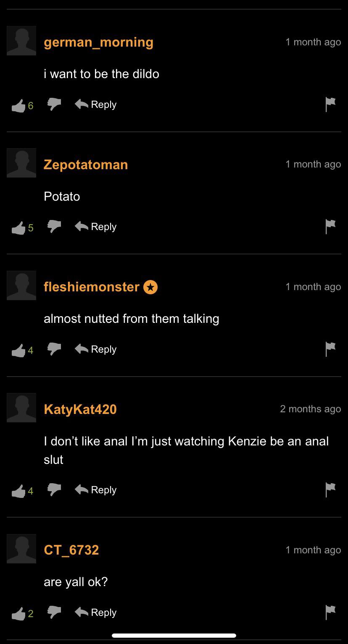
Task: Open CT_6732's avatar thumbnail
Action: 21,549
